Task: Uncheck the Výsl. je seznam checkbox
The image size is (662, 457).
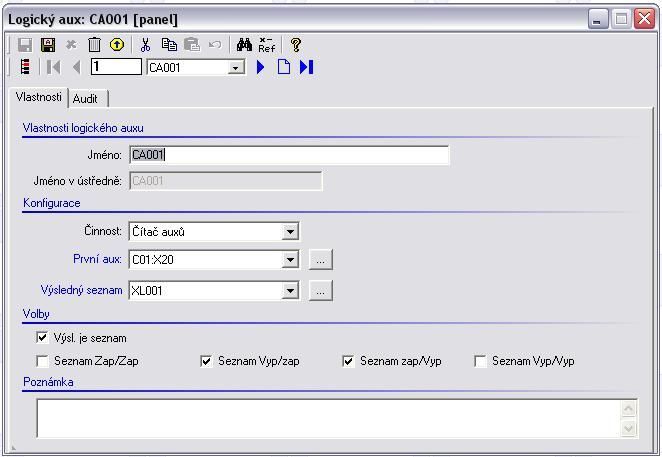Action: [42, 338]
